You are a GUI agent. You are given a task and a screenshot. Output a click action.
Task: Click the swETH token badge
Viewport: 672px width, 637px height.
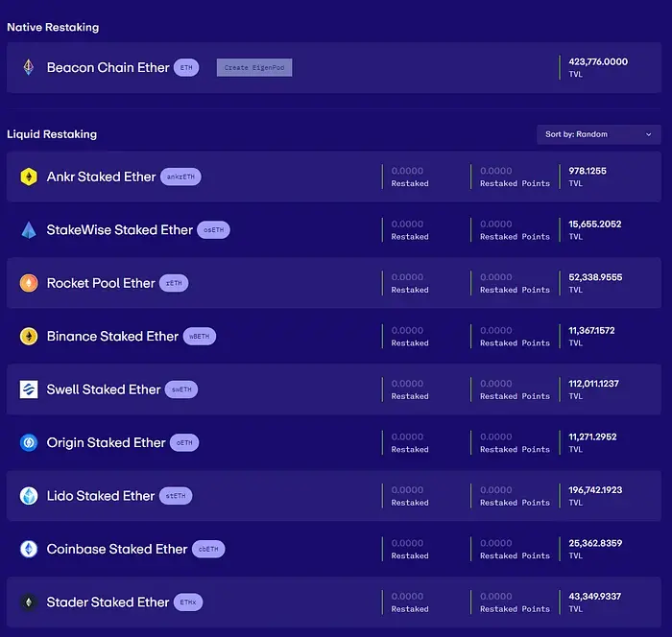click(180, 389)
